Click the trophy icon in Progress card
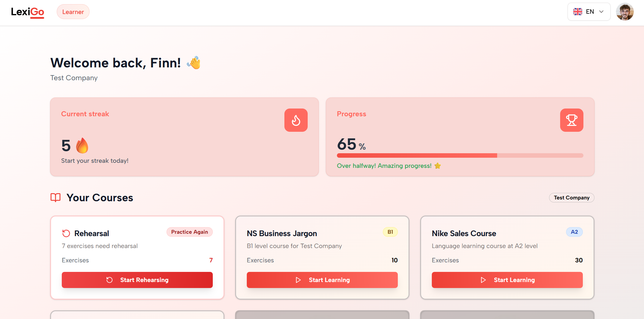The height and width of the screenshot is (319, 644). (571, 120)
